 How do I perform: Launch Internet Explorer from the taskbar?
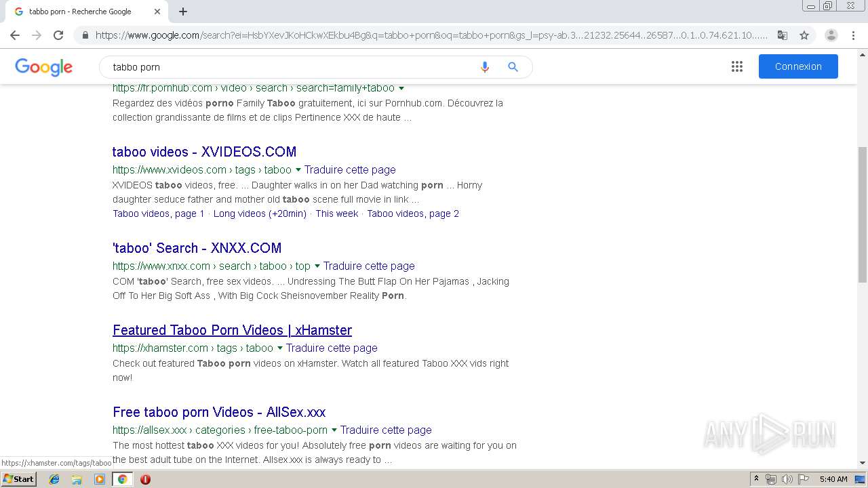[54, 479]
